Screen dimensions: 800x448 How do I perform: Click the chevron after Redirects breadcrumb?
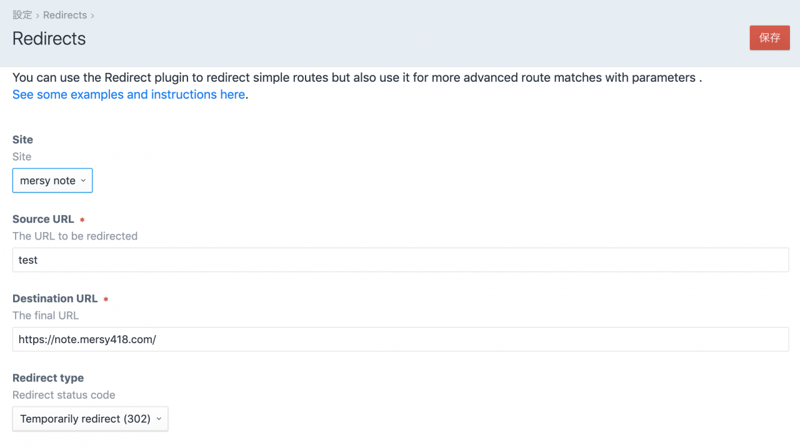tap(92, 16)
